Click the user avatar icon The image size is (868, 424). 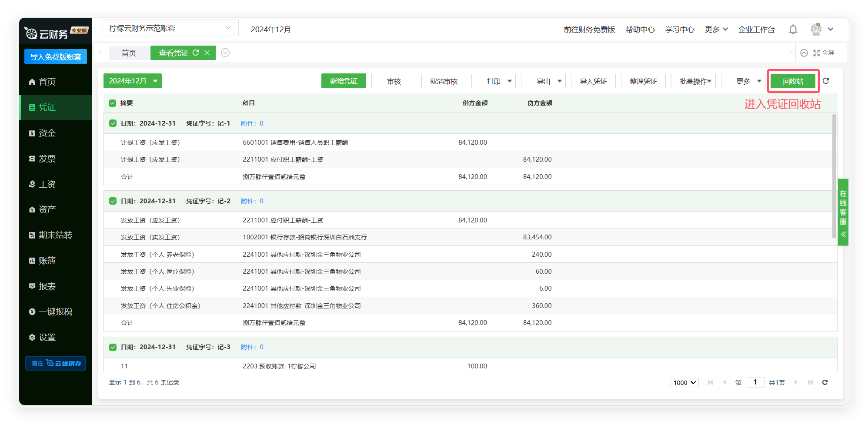pos(816,29)
